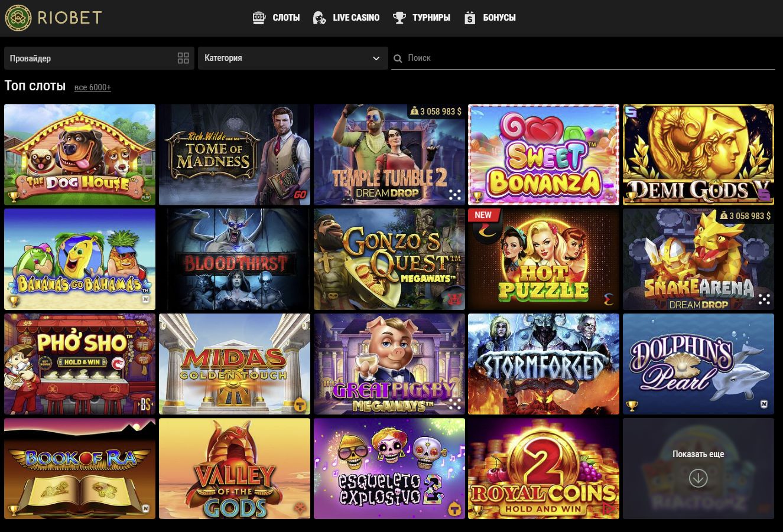The height and width of the screenshot is (532, 783).
Task: Focus the Поиск search field
Action: pos(585,58)
